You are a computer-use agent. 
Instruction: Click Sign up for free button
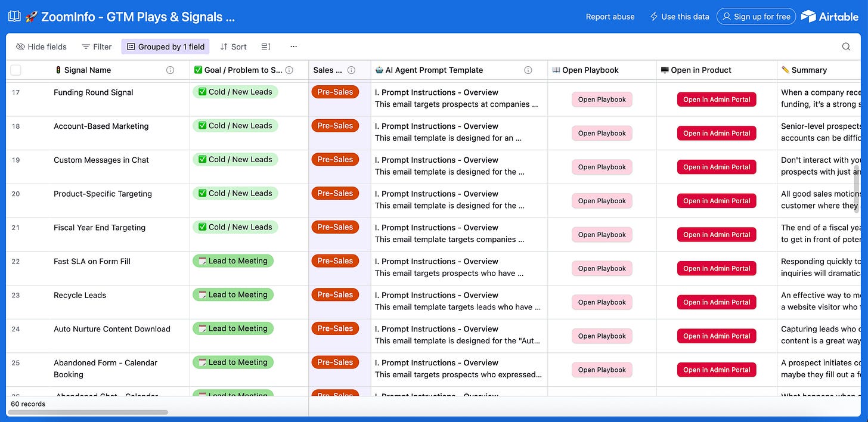[756, 17]
